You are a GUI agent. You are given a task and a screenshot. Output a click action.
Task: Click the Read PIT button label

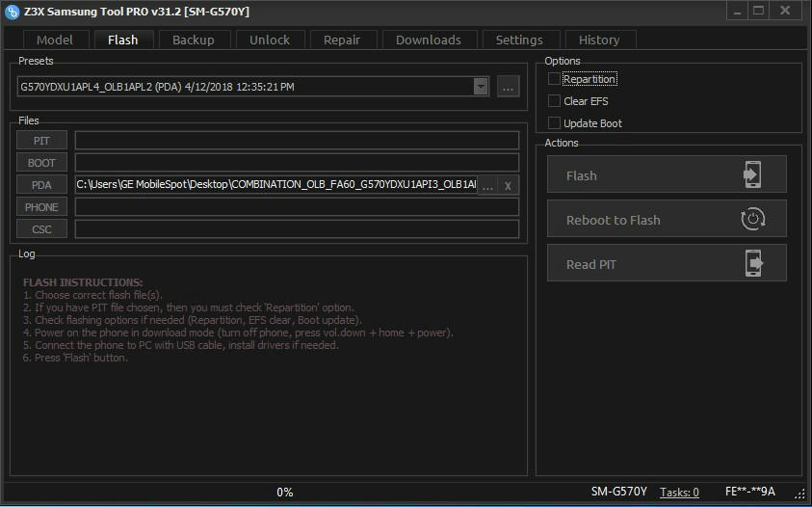coord(590,264)
